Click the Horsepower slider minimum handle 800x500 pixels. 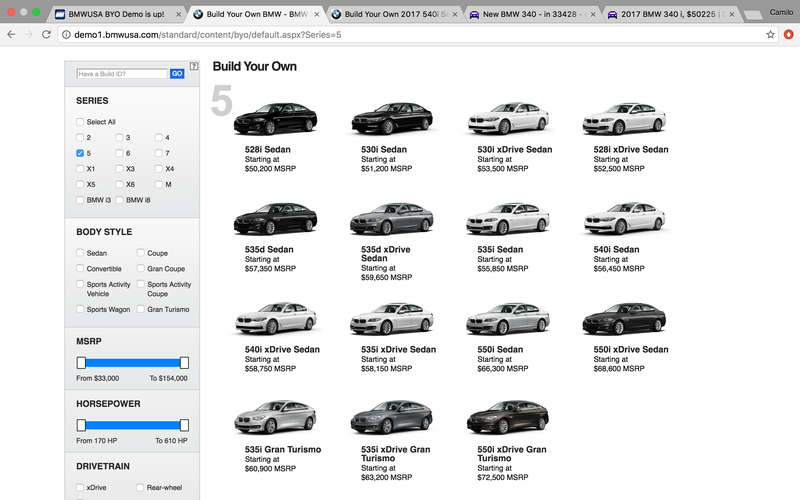81,425
